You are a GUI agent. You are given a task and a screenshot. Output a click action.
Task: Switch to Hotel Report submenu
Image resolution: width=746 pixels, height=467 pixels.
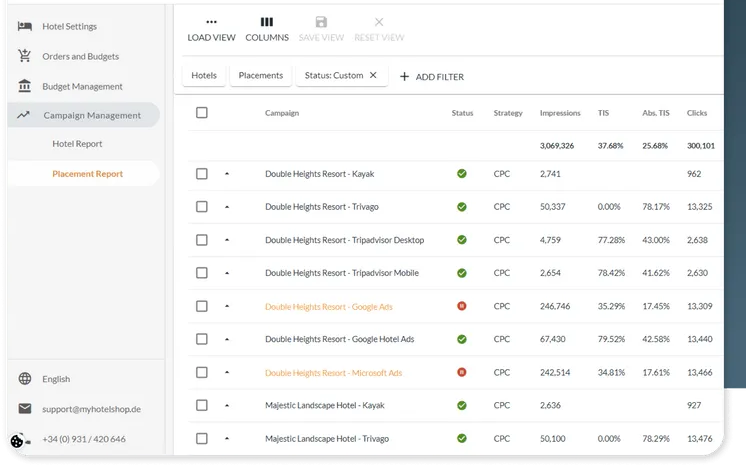(77, 144)
